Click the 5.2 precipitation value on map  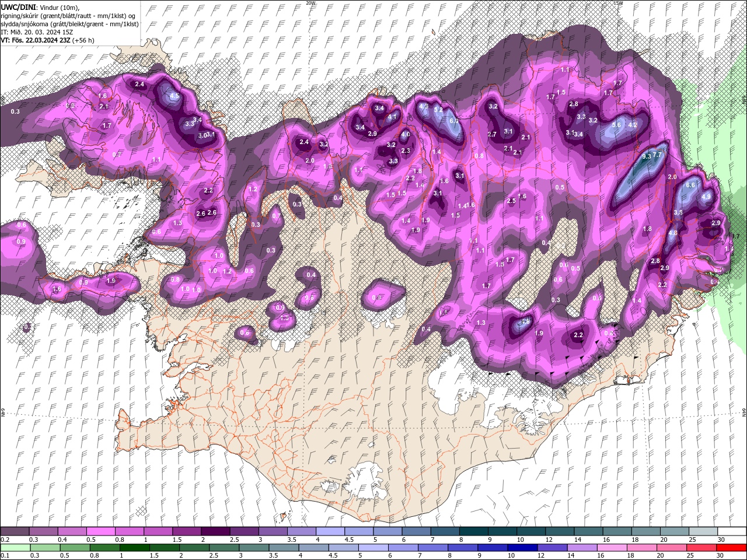pos(438,110)
